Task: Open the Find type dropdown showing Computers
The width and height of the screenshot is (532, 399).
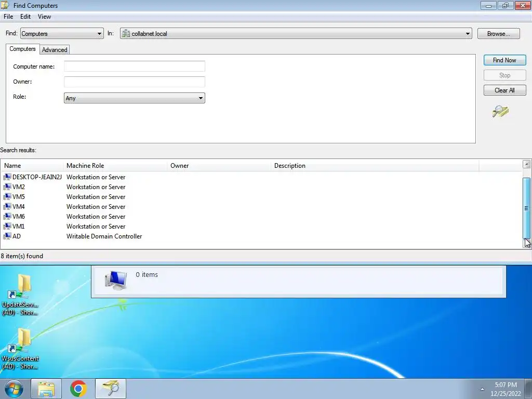Action: (62, 33)
